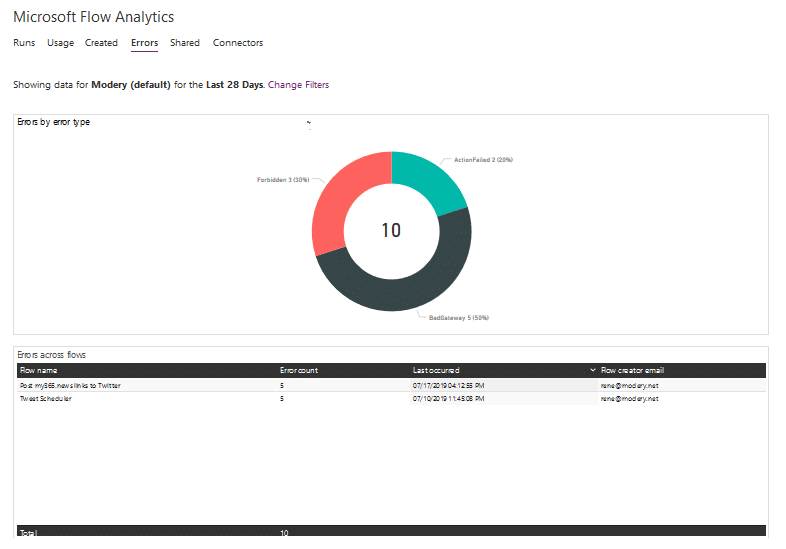Click the 'Last 28 Days' period text

tap(235, 85)
